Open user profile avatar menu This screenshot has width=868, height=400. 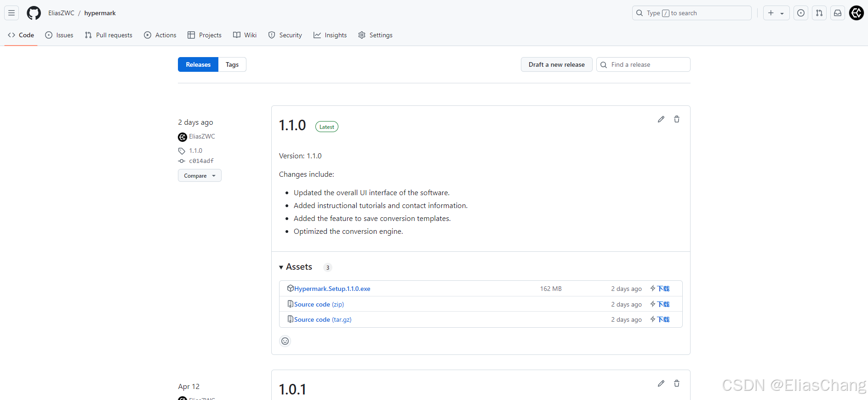(857, 13)
